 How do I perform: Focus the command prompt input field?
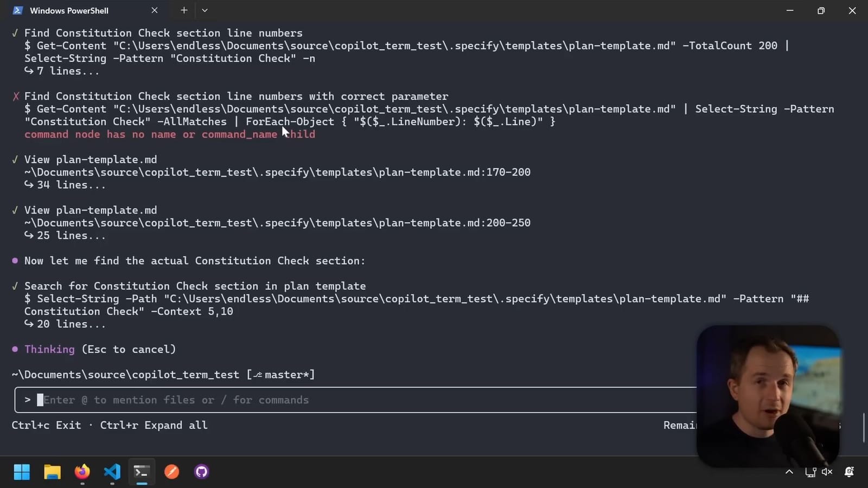coord(217,400)
